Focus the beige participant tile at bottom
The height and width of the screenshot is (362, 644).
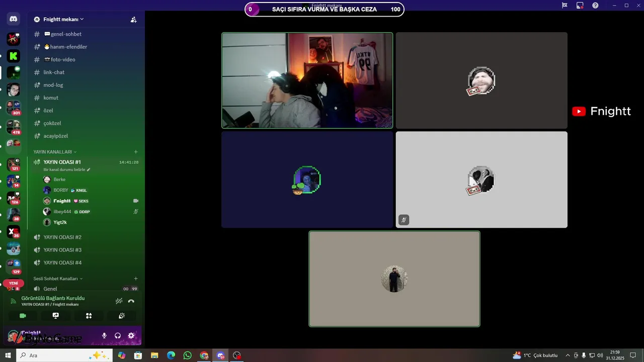(x=394, y=279)
